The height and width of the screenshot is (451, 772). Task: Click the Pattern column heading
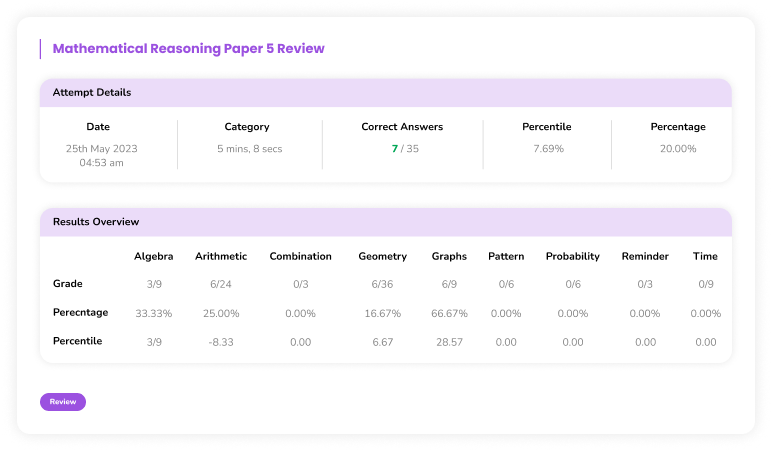pos(506,257)
